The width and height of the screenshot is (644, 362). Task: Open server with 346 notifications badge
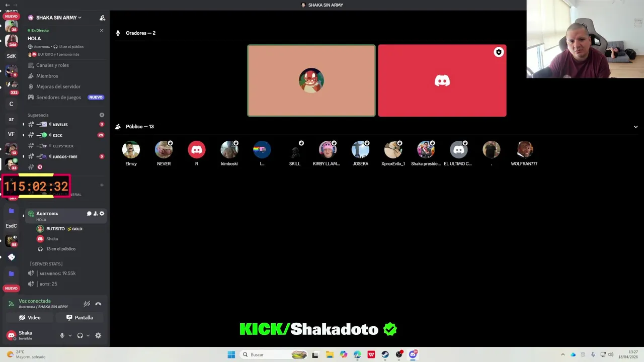[x=11, y=40]
